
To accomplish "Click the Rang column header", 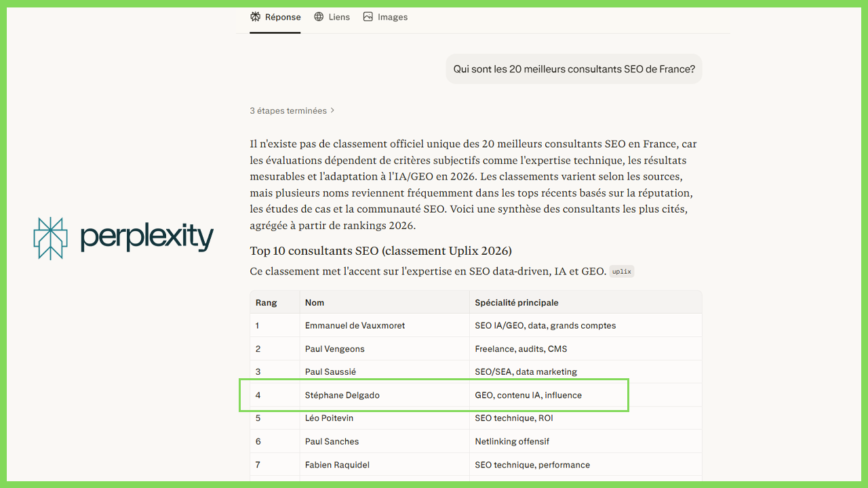I will coord(266,303).
